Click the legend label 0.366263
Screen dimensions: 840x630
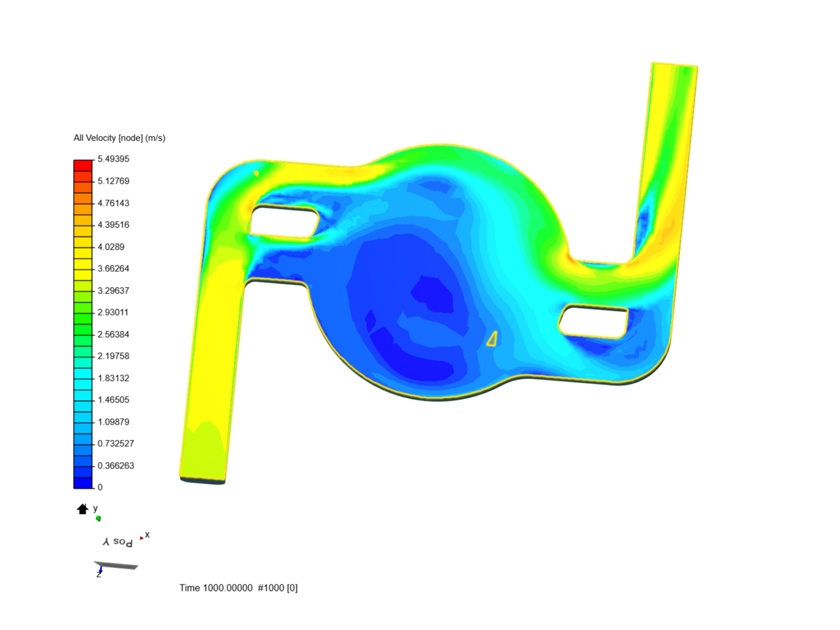click(116, 466)
